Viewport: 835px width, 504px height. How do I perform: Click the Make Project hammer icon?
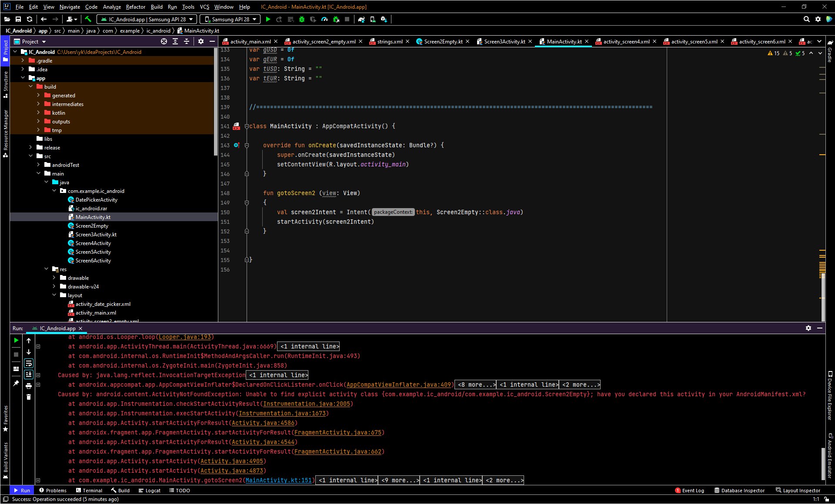[x=88, y=19]
